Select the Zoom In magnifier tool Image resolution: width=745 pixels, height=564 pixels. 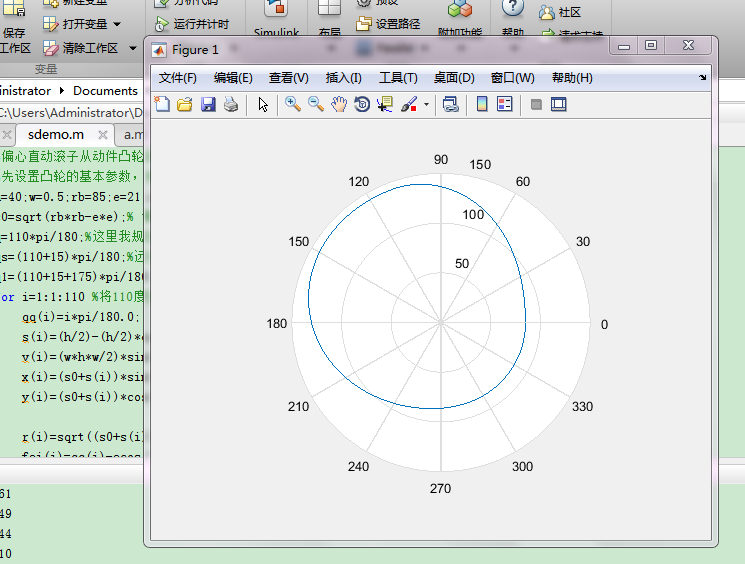(293, 104)
